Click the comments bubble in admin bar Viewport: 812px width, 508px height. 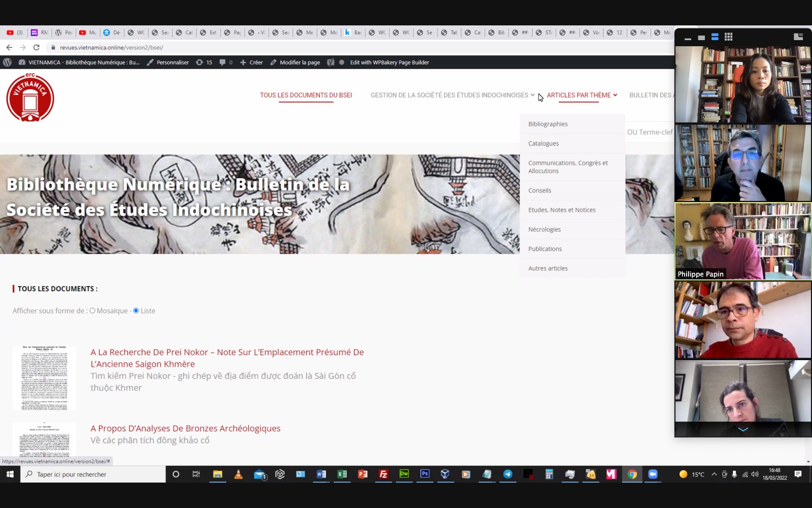point(225,62)
